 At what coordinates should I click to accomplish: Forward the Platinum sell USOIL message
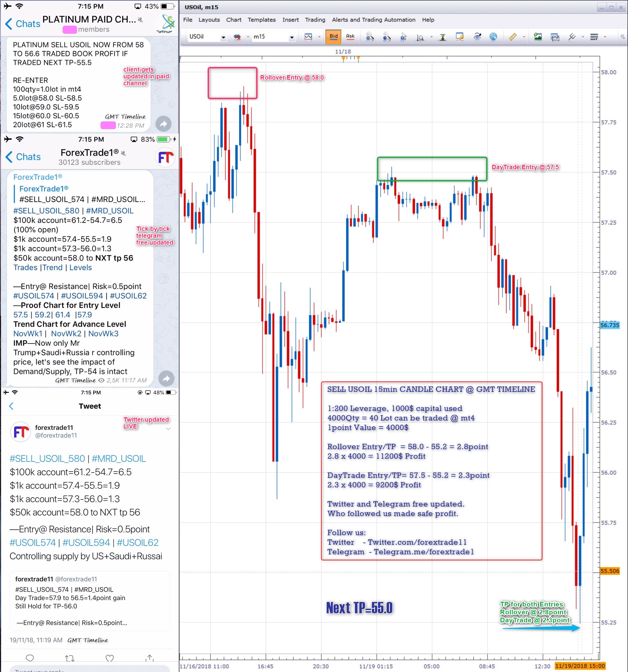(x=164, y=124)
